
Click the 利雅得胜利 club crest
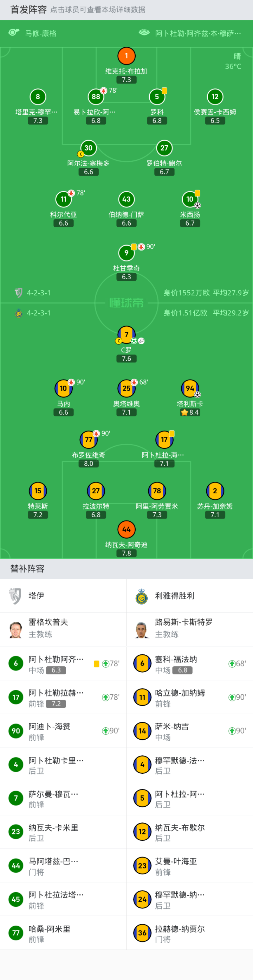142,596
